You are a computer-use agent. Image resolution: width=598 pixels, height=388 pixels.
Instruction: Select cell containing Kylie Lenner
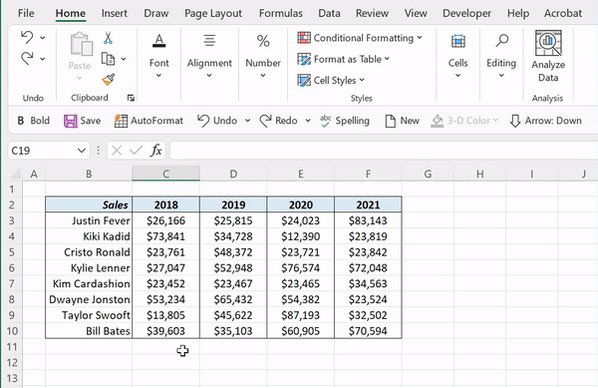pyautogui.click(x=89, y=268)
